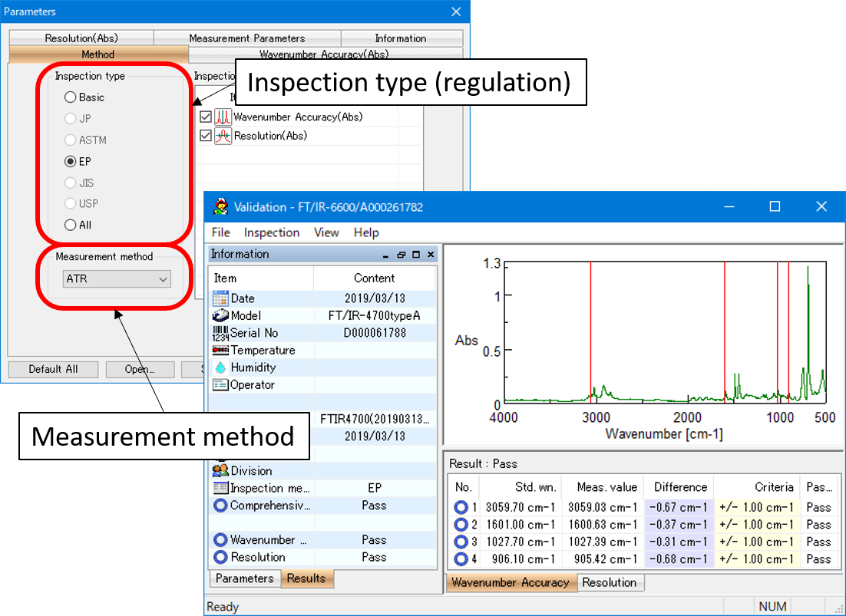Click the Serial No barcode icon

(x=220, y=333)
